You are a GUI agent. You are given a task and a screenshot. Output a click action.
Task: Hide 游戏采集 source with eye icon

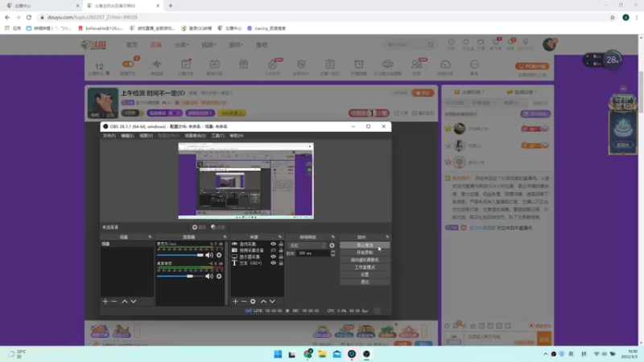pyautogui.click(x=273, y=244)
